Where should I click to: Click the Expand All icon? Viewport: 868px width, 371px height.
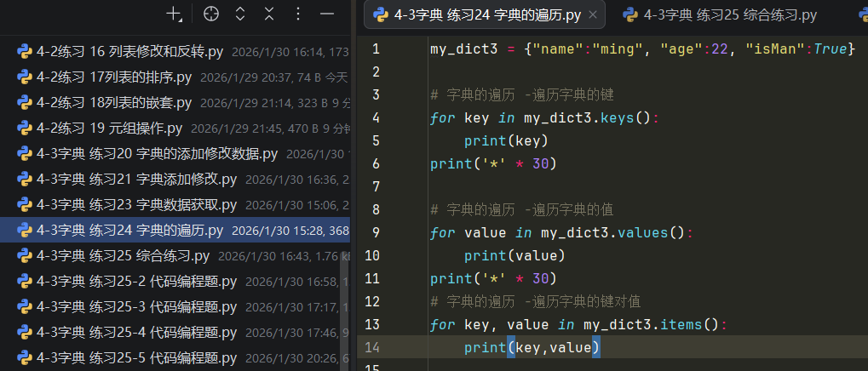tap(239, 14)
